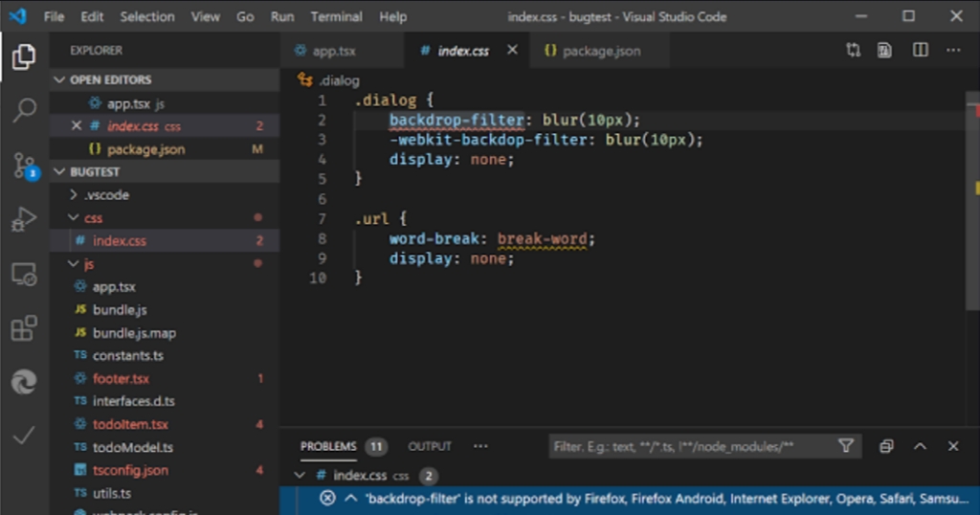Select the Problems panel tab
980x515 pixels.
[328, 446]
